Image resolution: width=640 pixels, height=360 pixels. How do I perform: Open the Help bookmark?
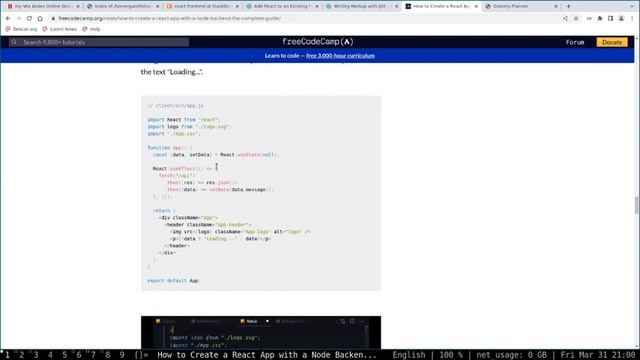click(x=91, y=29)
